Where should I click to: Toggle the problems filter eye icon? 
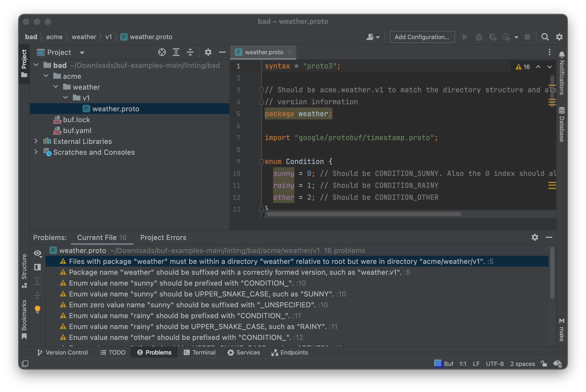coord(38,253)
